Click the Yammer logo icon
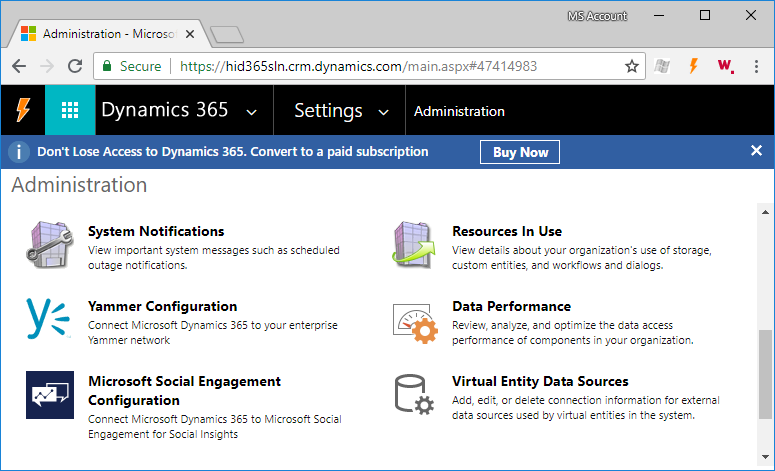 pyautogui.click(x=48, y=319)
